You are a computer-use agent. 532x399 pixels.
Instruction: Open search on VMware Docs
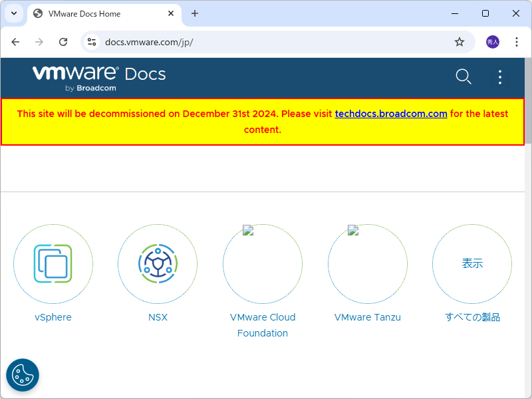click(x=464, y=76)
